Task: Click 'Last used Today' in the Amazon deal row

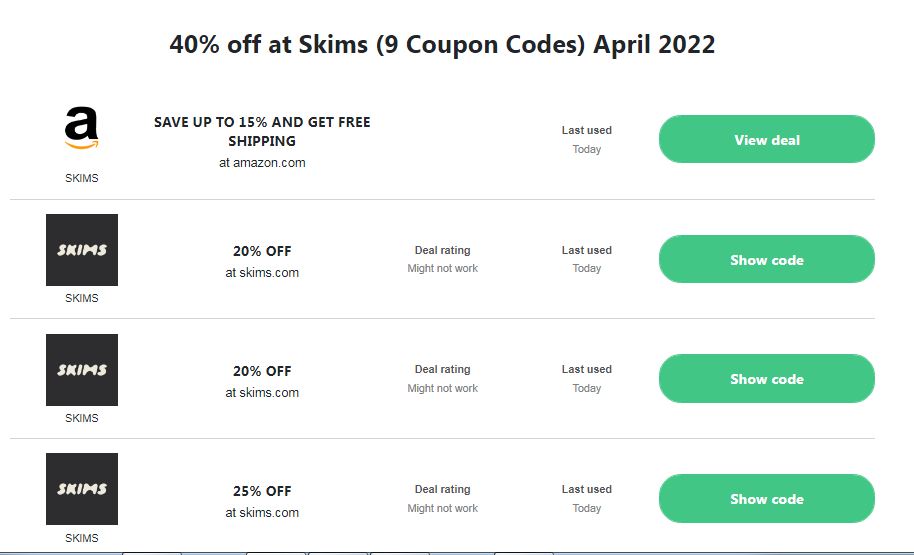Action: pyautogui.click(x=586, y=139)
